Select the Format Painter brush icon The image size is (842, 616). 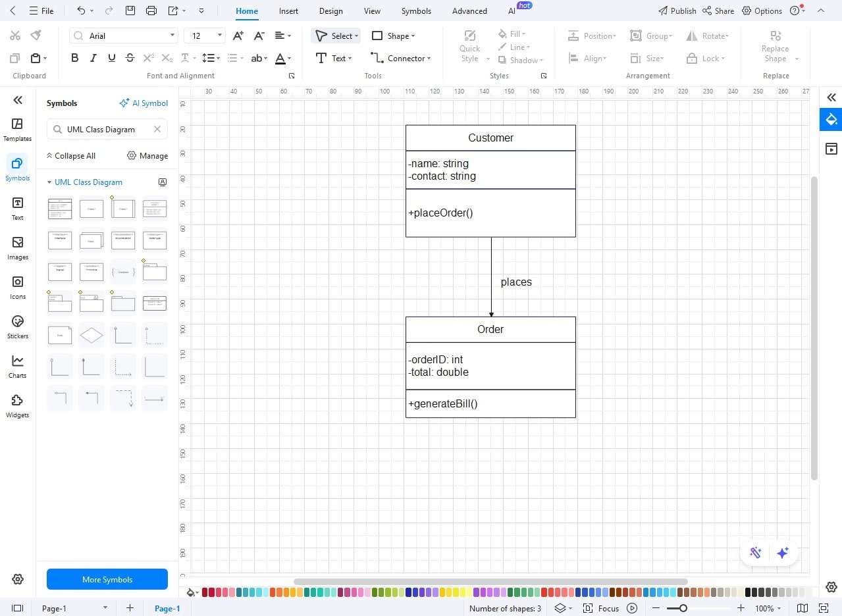pyautogui.click(x=36, y=35)
